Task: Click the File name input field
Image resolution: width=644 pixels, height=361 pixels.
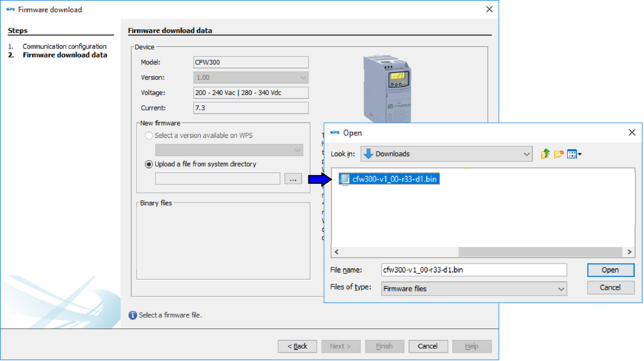Action: pyautogui.click(x=474, y=270)
